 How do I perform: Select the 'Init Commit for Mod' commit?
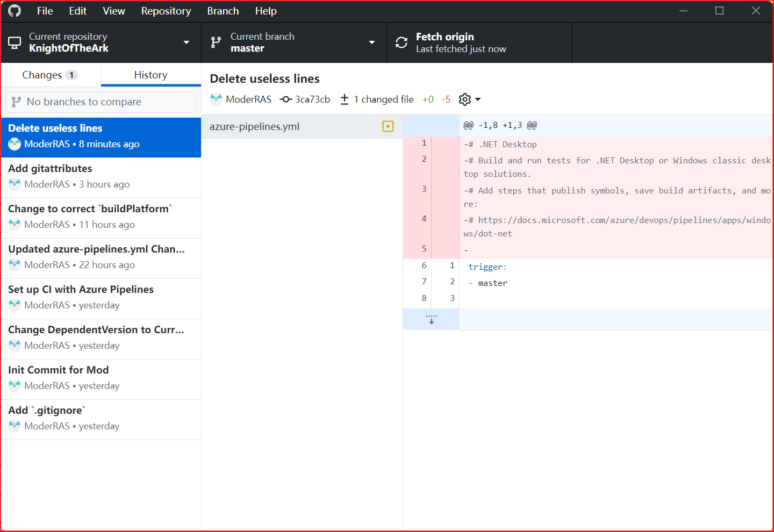pos(101,378)
